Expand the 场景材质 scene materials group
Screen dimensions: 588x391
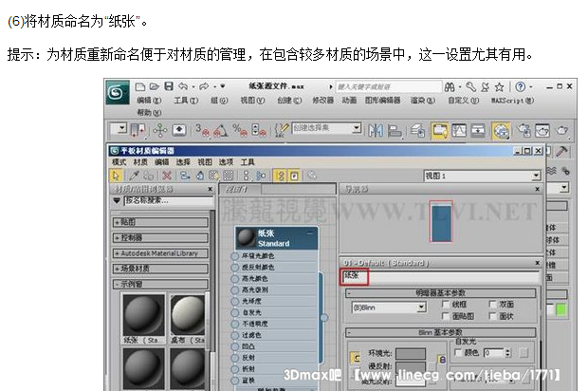[x=160, y=269]
